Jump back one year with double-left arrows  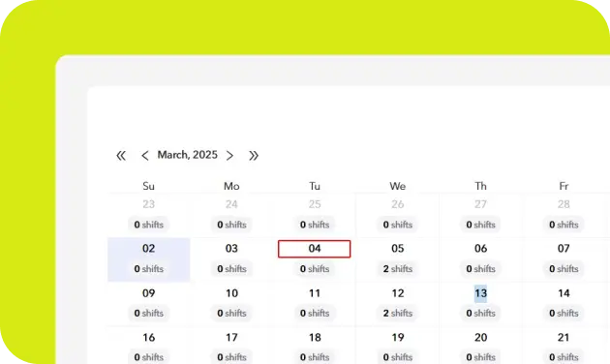click(121, 156)
